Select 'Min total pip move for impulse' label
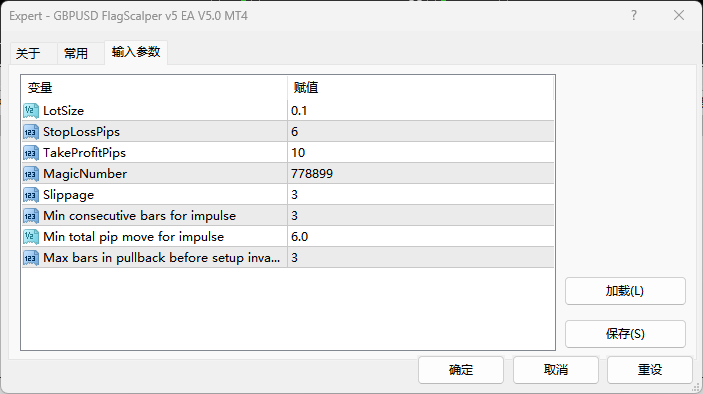 (x=134, y=237)
